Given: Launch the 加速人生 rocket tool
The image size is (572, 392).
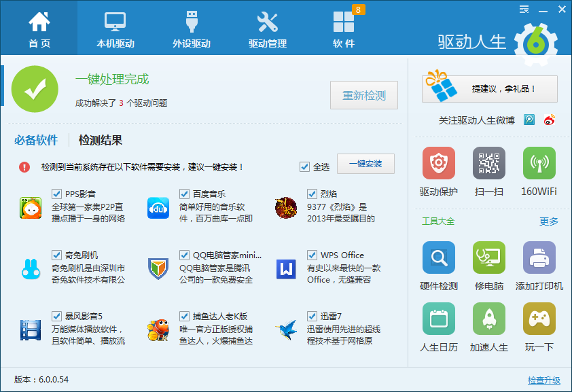Looking at the screenshot, I should pyautogui.click(x=489, y=319).
